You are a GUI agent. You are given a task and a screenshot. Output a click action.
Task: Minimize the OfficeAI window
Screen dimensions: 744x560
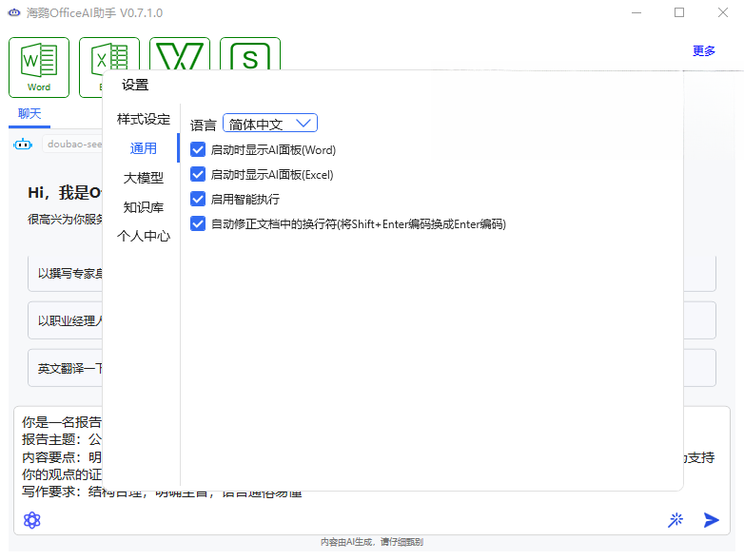636,12
